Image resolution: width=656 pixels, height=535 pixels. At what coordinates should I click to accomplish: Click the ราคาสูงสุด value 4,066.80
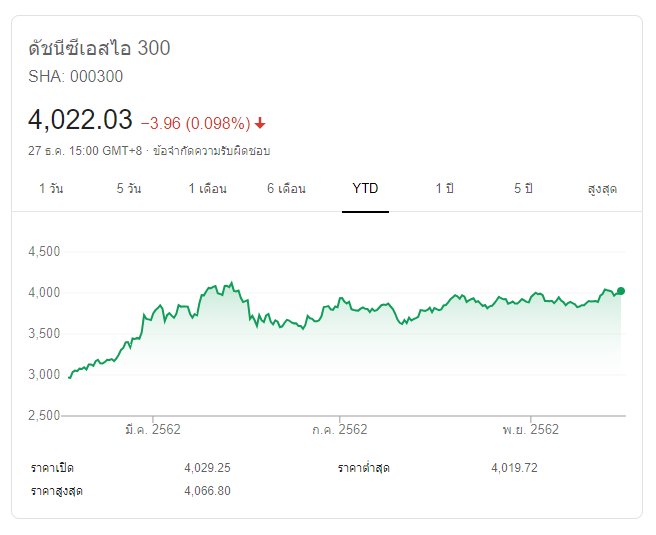tap(208, 490)
